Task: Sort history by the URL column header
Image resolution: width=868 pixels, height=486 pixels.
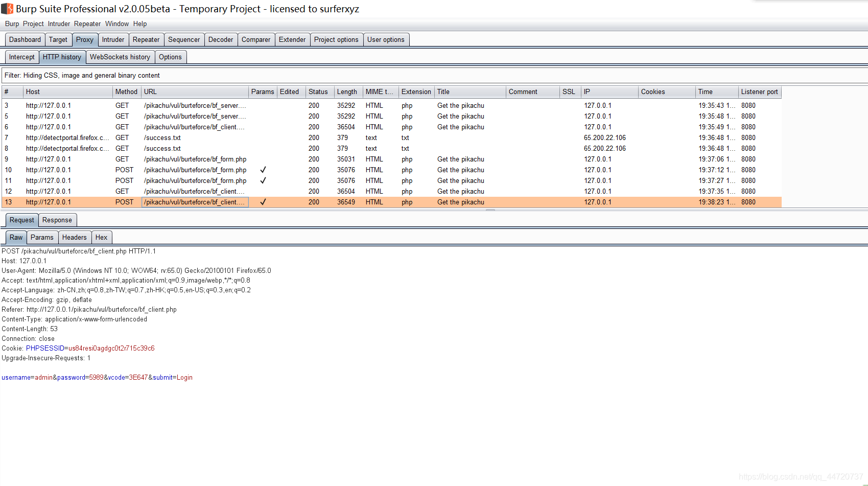Action: (195, 91)
